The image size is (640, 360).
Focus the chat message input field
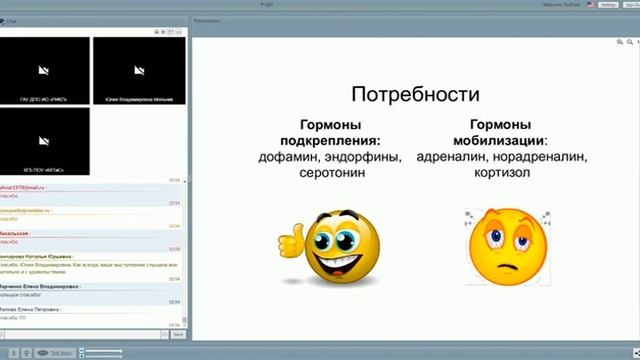coord(83,334)
